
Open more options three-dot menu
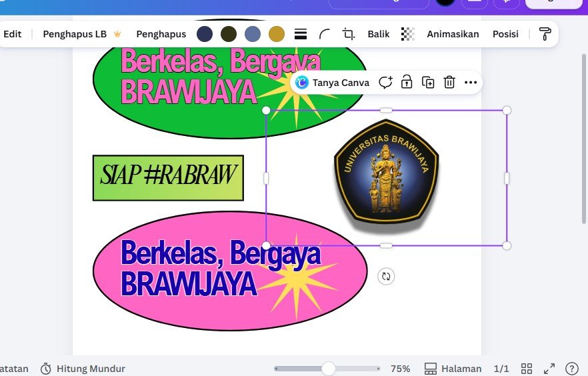(x=471, y=83)
